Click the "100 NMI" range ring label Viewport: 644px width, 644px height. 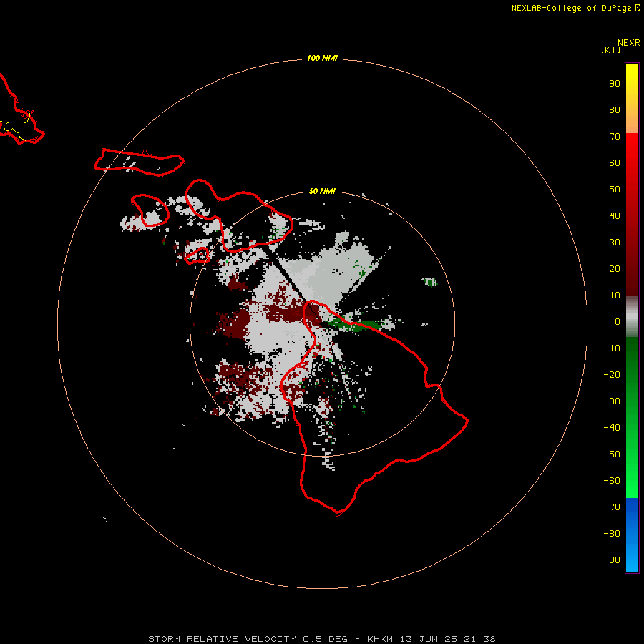pos(322,59)
